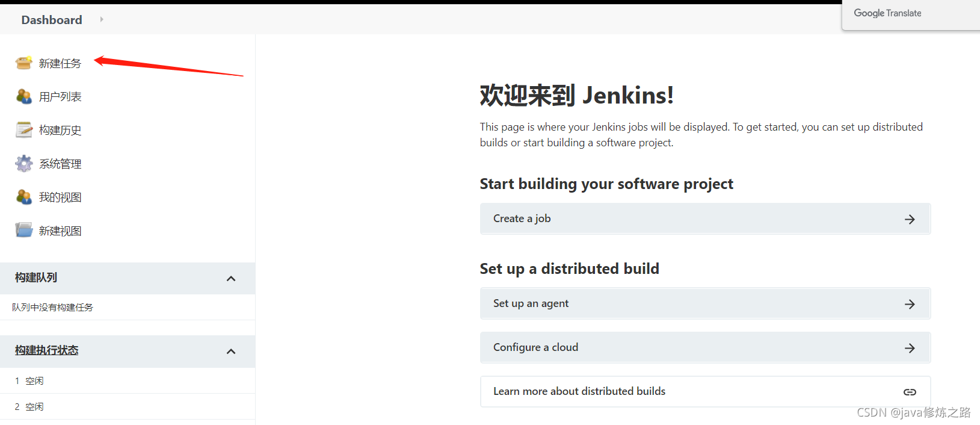Click the link icon on Learn more row
The height and width of the screenshot is (425, 980).
(x=910, y=392)
